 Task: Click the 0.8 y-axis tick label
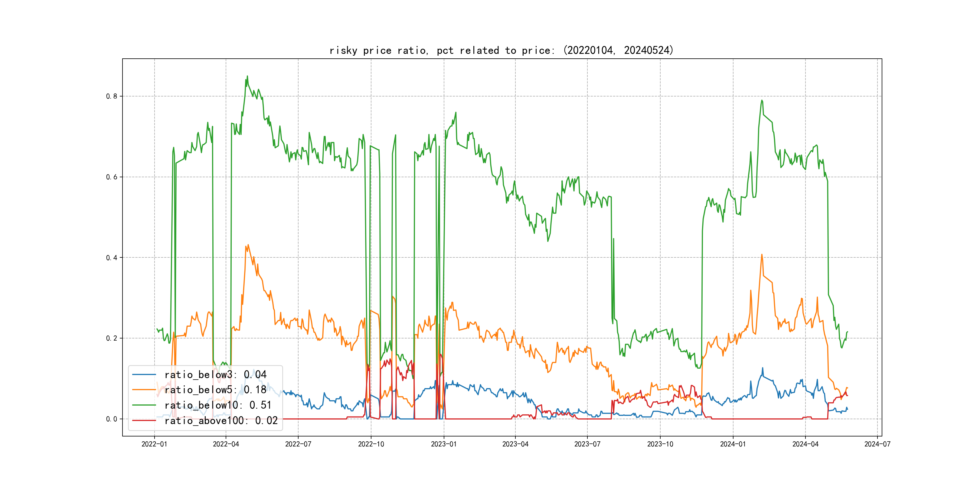(112, 96)
